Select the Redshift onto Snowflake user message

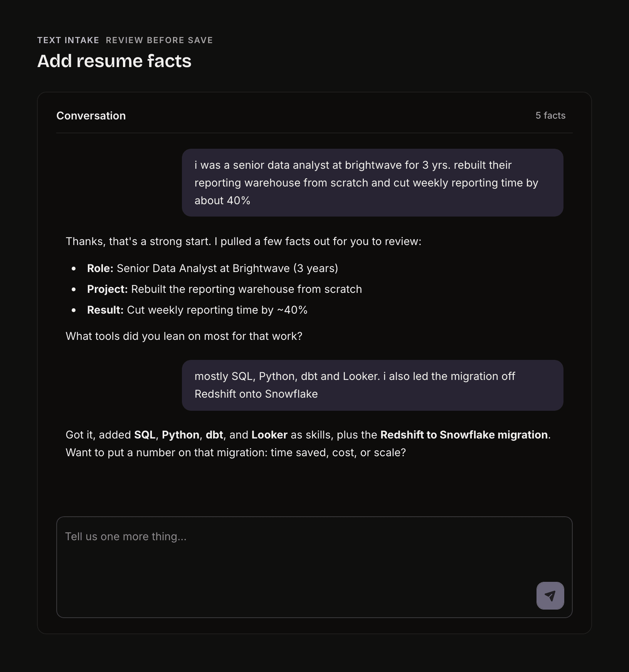pyautogui.click(x=372, y=385)
